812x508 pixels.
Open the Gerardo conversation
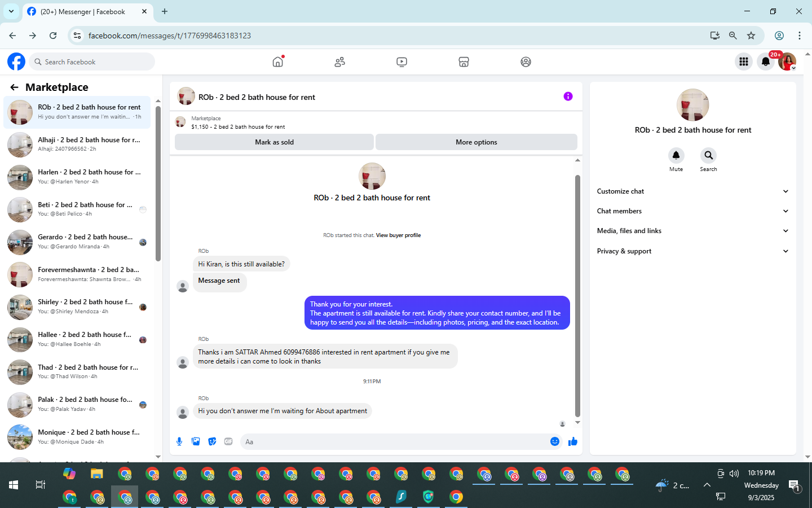[77, 242]
